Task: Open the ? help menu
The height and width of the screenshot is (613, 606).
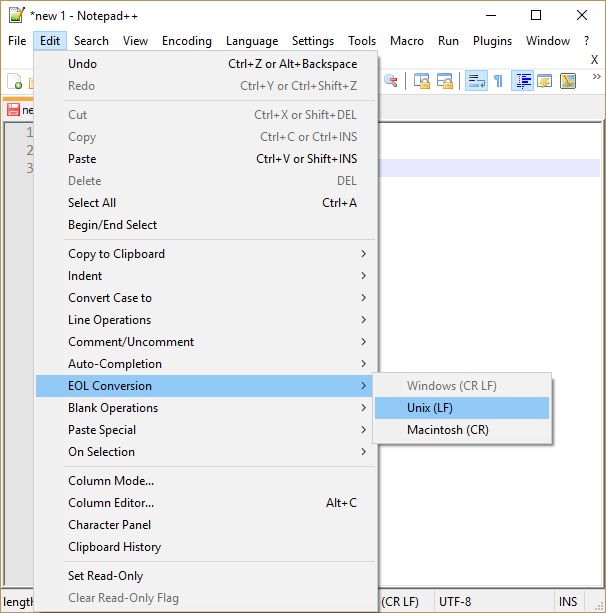Action: point(586,41)
